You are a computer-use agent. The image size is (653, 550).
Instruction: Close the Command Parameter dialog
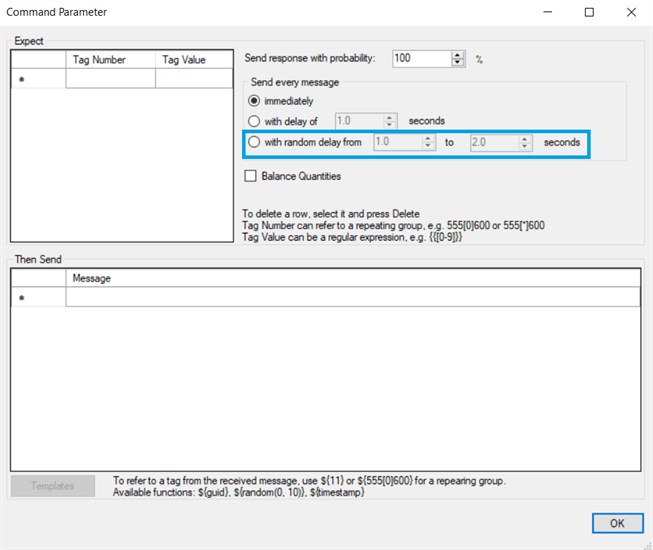[x=631, y=12]
